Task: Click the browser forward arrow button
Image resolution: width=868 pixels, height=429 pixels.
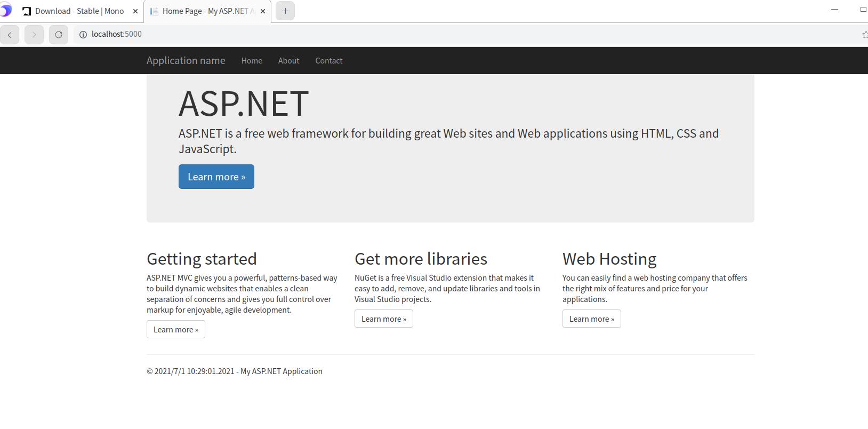Action: (34, 35)
